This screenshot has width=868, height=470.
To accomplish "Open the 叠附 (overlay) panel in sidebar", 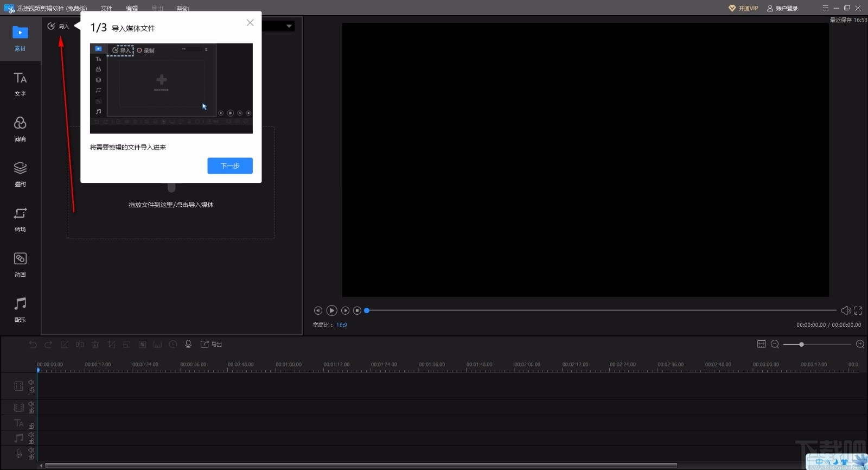I will click(20, 174).
